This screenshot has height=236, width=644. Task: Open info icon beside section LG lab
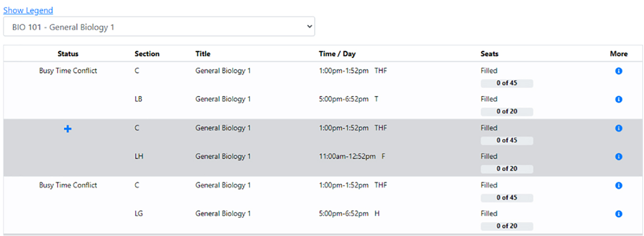coord(619,214)
